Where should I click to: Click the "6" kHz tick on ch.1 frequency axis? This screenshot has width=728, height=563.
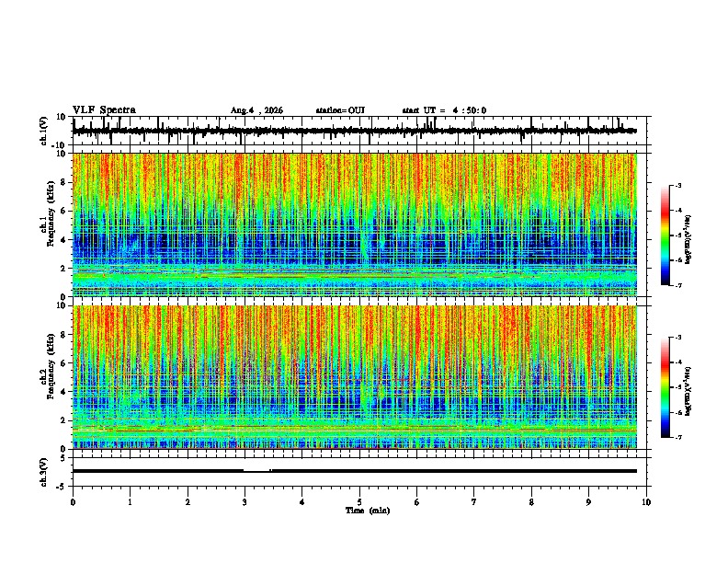(x=64, y=211)
